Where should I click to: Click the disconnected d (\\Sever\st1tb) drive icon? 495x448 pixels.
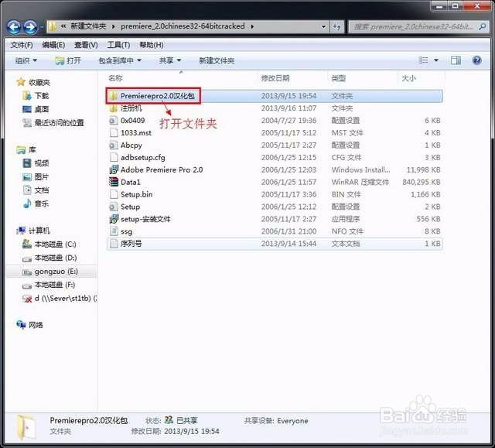(27, 298)
